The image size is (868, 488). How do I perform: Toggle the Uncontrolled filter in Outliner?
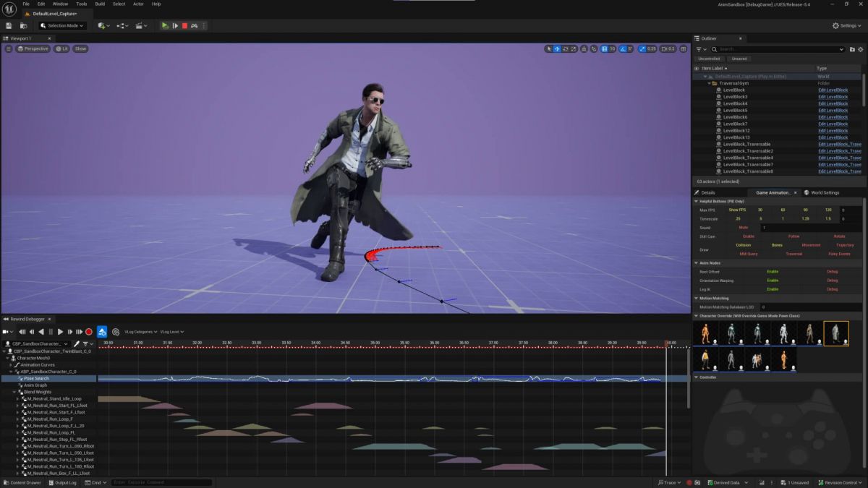709,59
